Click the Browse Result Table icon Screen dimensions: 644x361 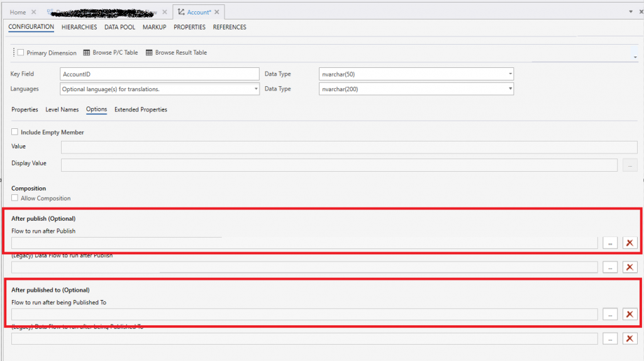[x=149, y=53]
